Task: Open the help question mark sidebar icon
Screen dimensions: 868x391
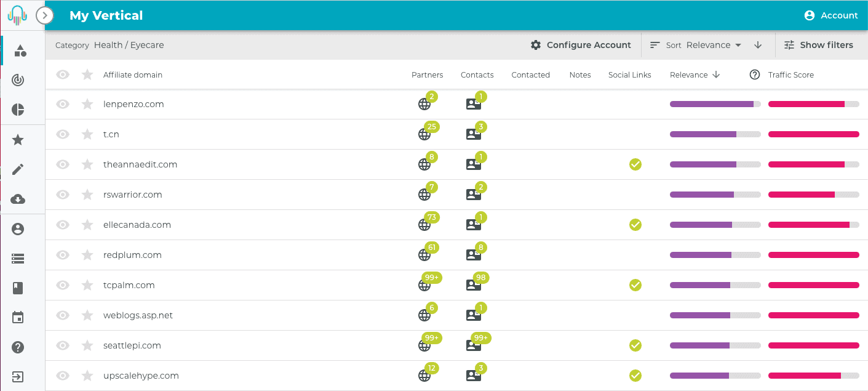Action: coord(18,347)
